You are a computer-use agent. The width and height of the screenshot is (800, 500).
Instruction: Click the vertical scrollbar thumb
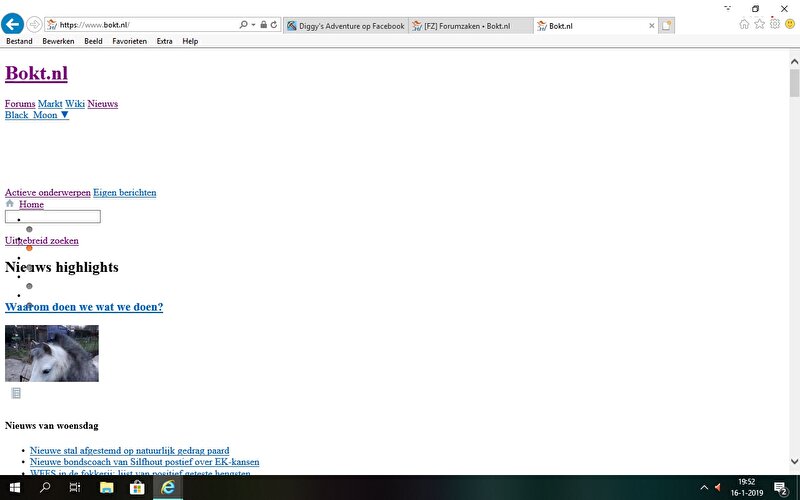coord(794,83)
